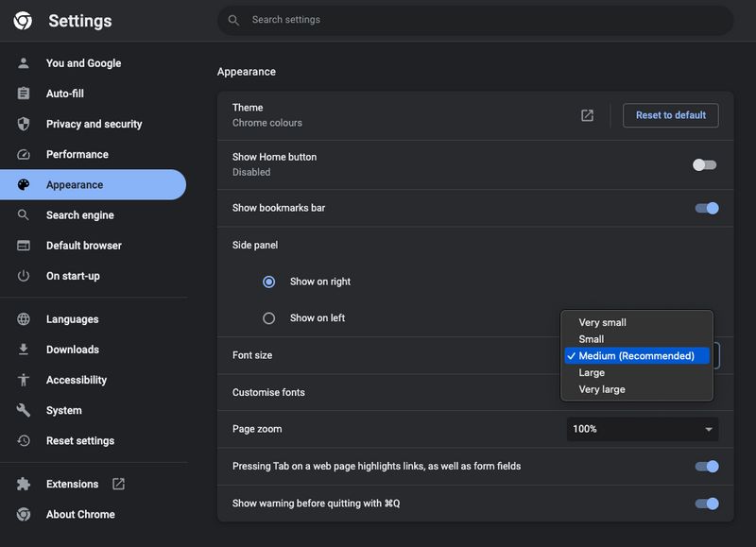The image size is (756, 547).
Task: Click the search magnifier icon in the search bar
Action: (x=233, y=20)
